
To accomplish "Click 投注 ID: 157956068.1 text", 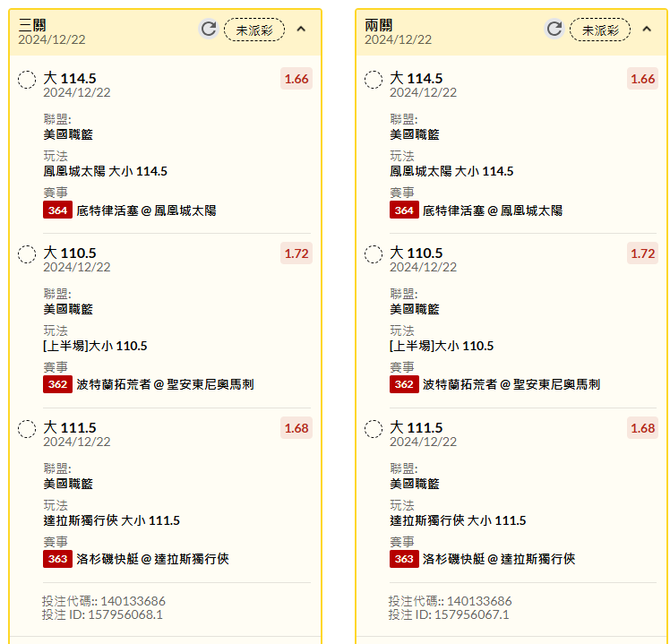I will (102, 614).
